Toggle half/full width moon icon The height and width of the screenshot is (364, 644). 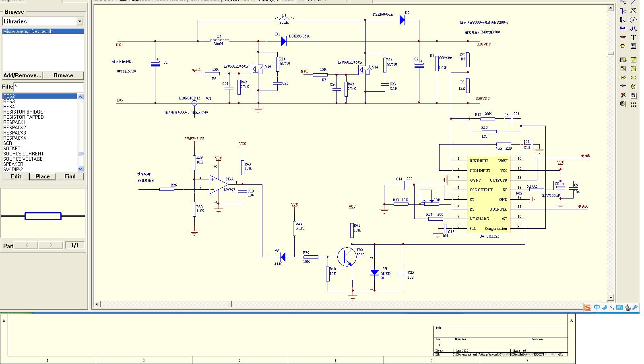[604, 307]
